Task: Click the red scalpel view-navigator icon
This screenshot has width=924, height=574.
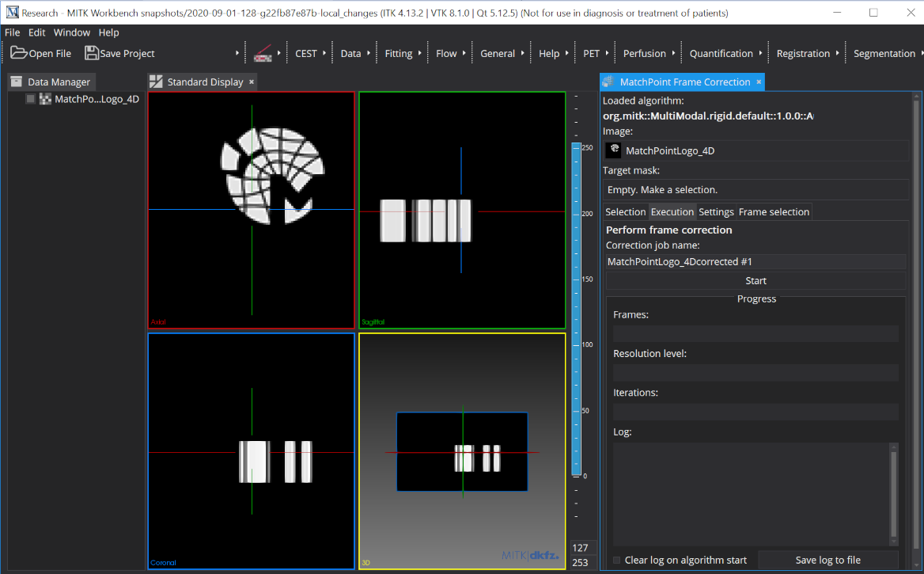Action: pyautogui.click(x=263, y=53)
